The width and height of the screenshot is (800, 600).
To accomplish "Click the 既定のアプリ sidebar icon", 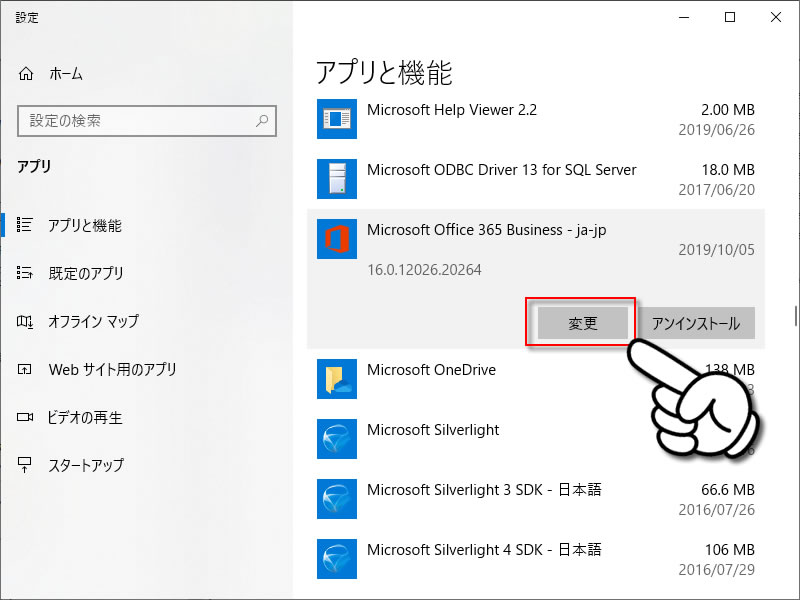I will tap(24, 272).
